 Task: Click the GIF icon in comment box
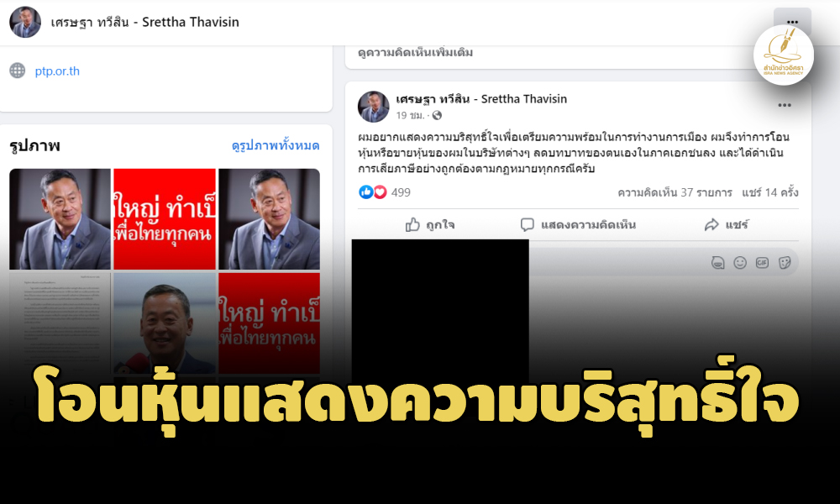(x=762, y=262)
